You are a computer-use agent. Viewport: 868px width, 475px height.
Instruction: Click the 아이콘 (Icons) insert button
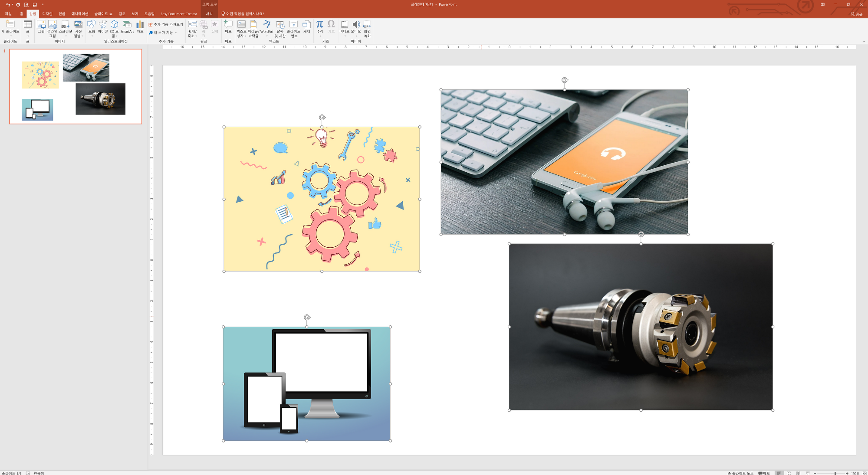point(103,27)
